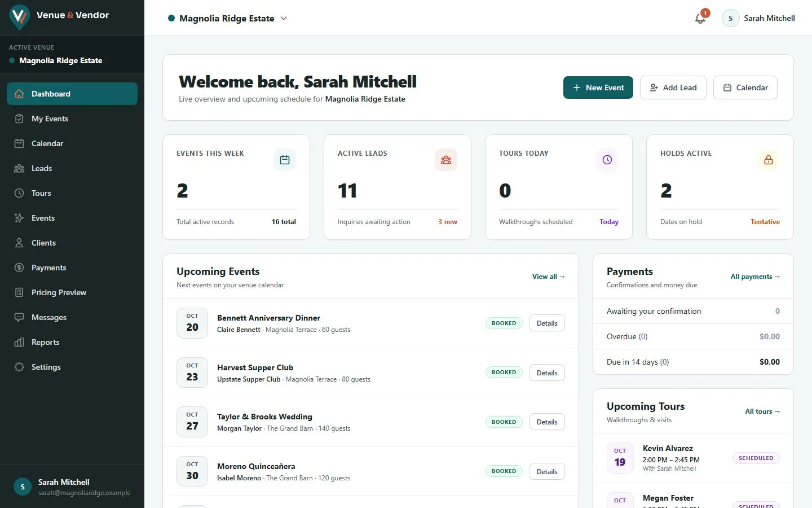Click the All payments link
812x508 pixels.
tap(755, 277)
